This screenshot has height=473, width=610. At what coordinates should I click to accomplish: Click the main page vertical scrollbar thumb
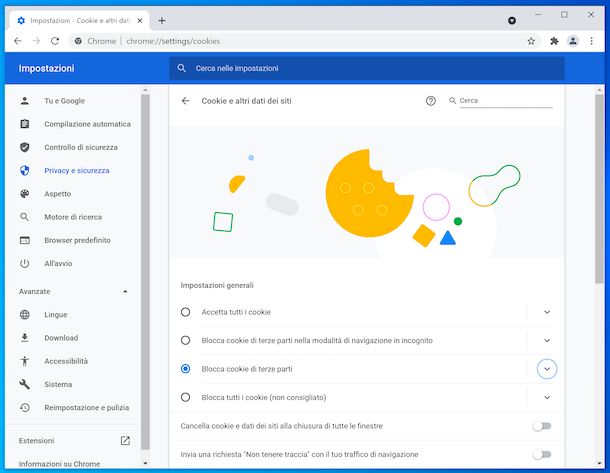(599, 188)
